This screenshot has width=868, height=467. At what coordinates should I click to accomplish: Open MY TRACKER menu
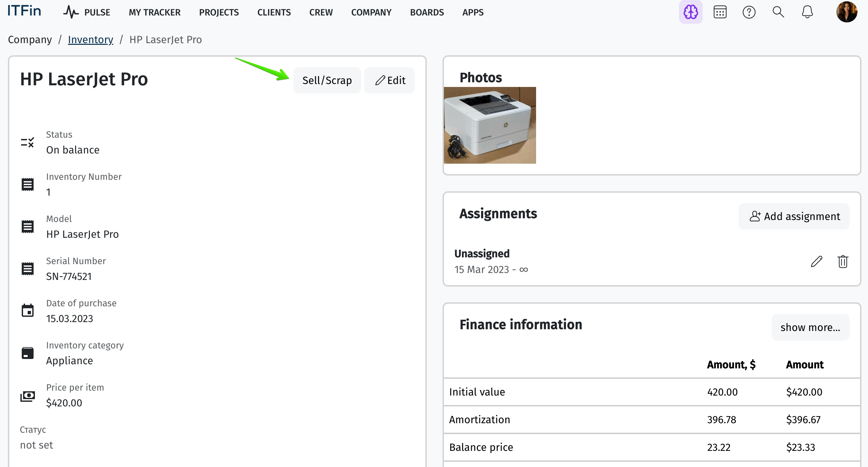(155, 13)
